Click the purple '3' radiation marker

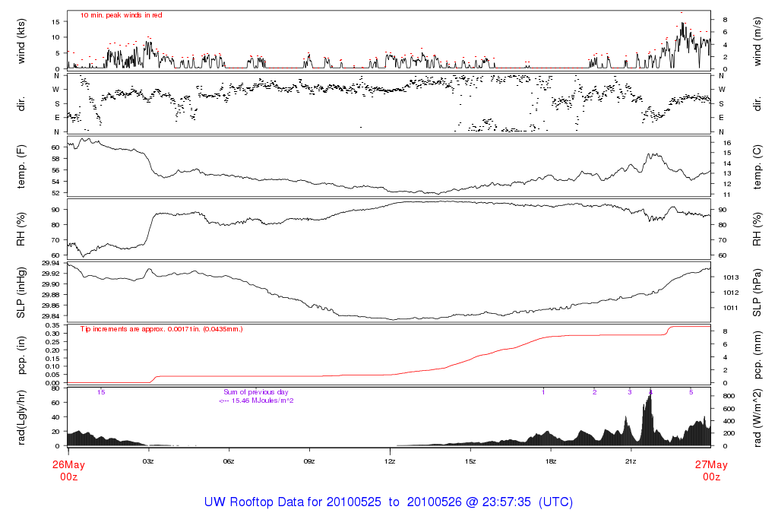click(x=630, y=392)
